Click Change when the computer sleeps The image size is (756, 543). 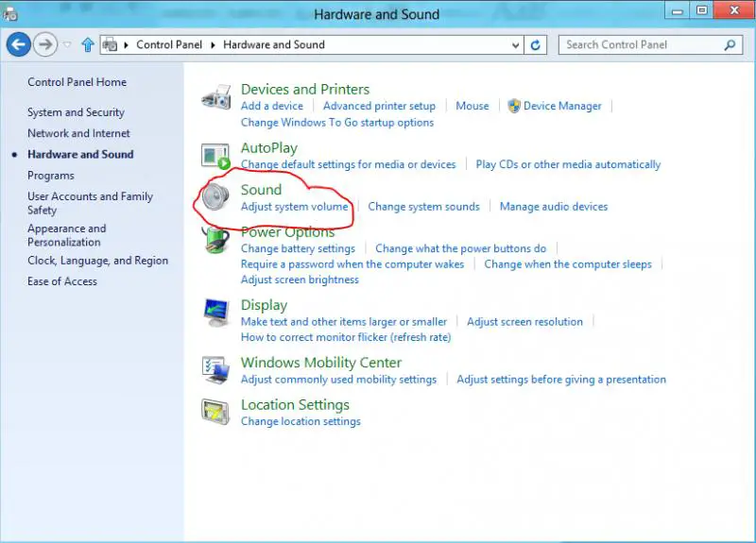point(568,264)
